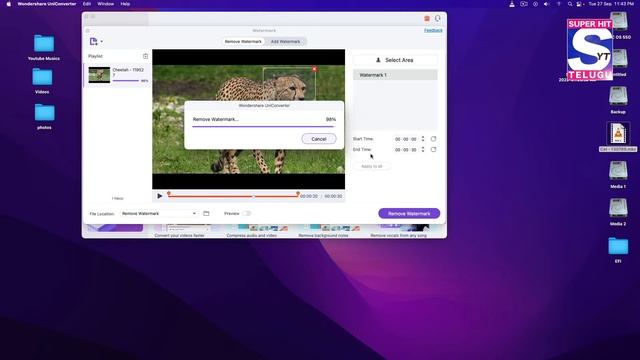Open the File Location dropdown

pos(159,213)
